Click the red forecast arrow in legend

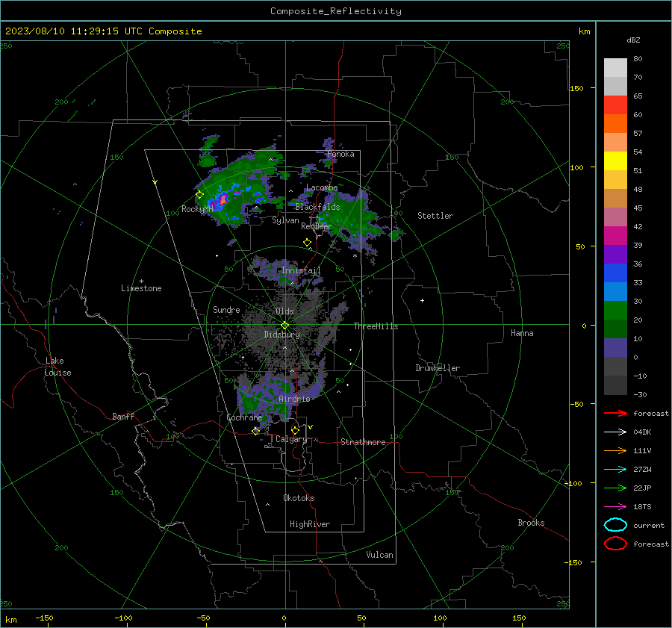tap(615, 413)
